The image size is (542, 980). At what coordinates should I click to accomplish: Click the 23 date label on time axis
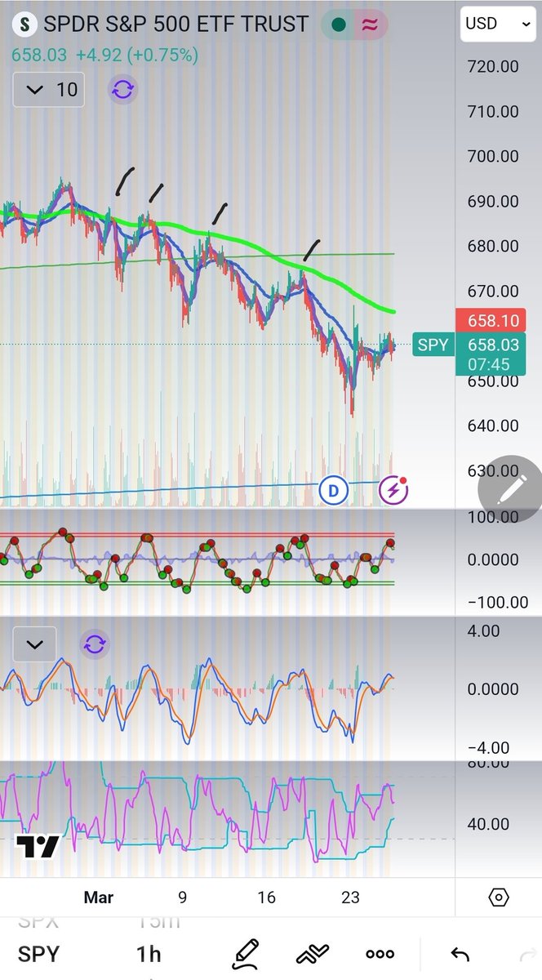point(350,898)
